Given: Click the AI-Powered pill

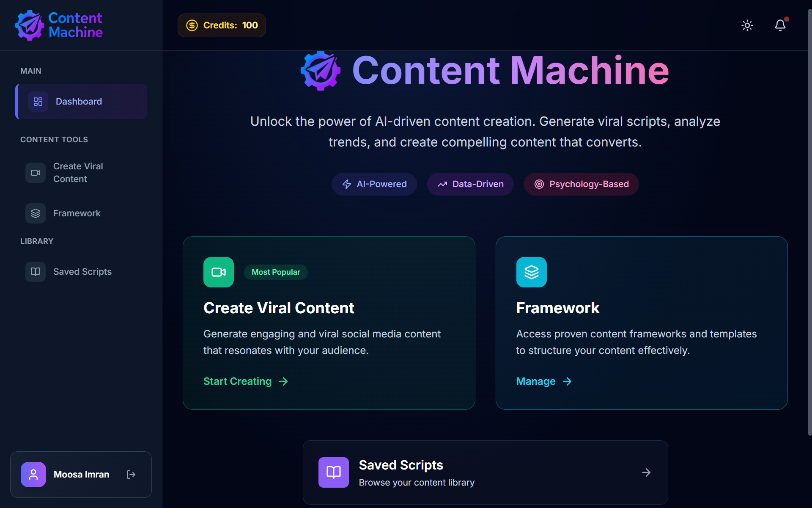Looking at the screenshot, I should pos(374,184).
